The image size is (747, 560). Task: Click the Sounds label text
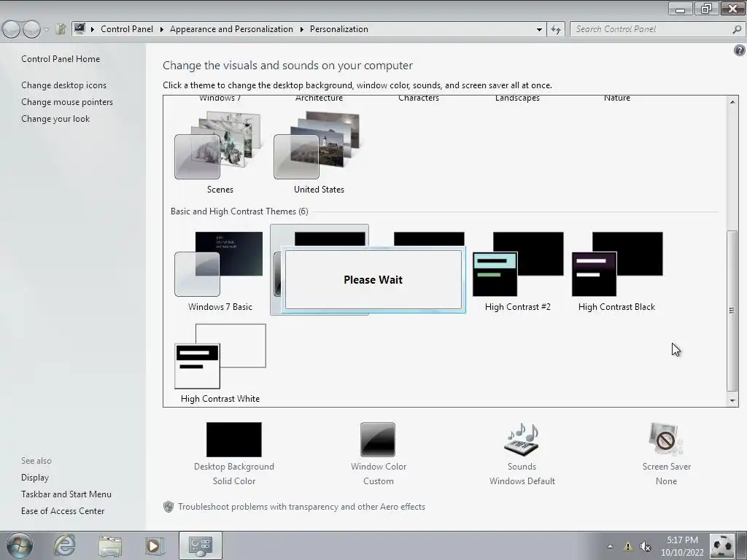click(522, 467)
